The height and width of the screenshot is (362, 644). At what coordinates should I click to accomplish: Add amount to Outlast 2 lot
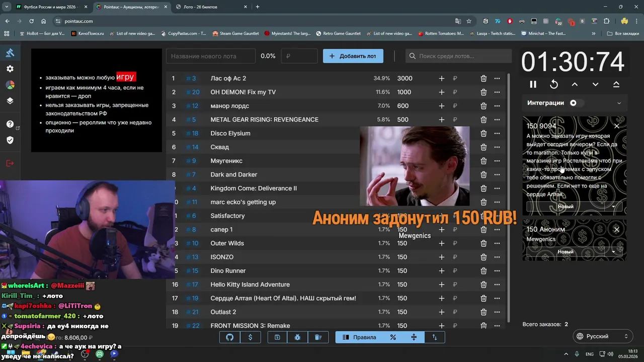[x=441, y=312]
